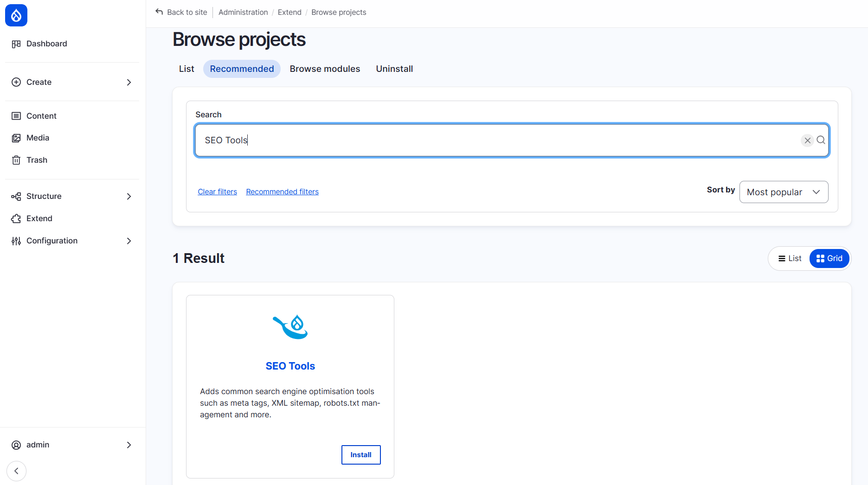Screen dimensions: 868x485
Task: Switch to the Browse modules tab
Action: (325, 69)
